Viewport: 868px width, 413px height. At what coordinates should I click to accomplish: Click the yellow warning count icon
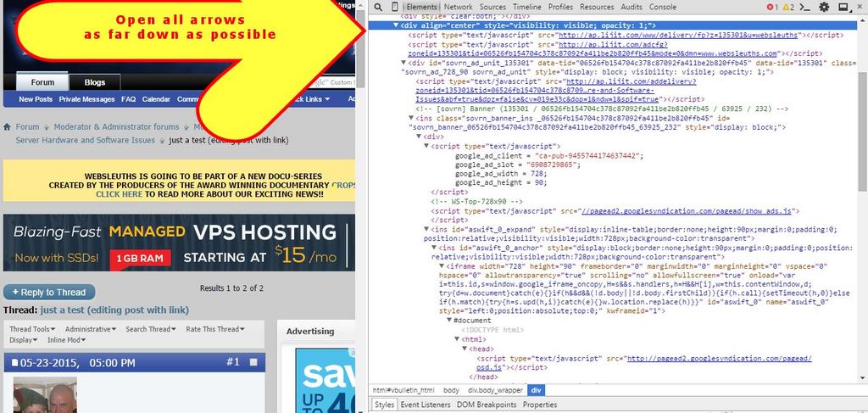[x=787, y=7]
